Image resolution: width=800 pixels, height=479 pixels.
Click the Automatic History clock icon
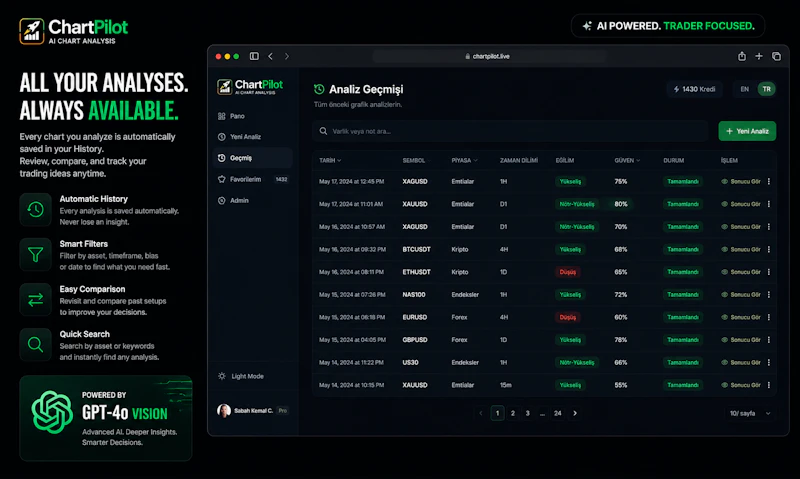point(35,209)
